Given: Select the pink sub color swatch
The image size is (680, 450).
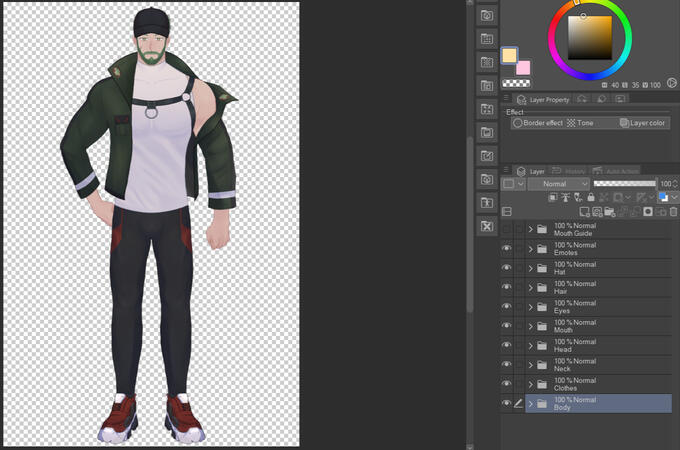Looking at the screenshot, I should click(x=523, y=68).
